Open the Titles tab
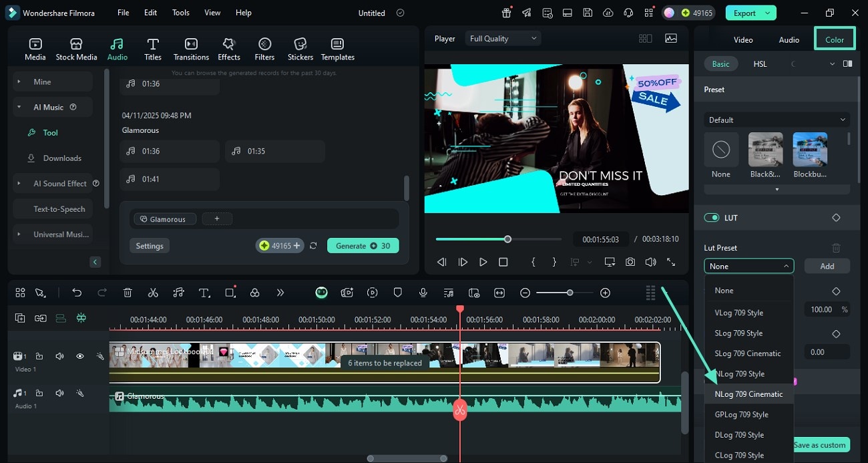Viewport: 868px width, 463px height. [153, 49]
